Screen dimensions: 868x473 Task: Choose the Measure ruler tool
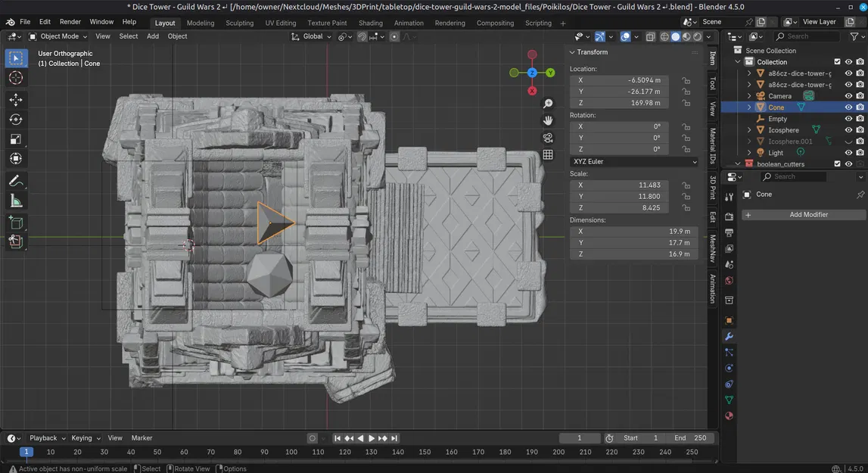(x=15, y=201)
